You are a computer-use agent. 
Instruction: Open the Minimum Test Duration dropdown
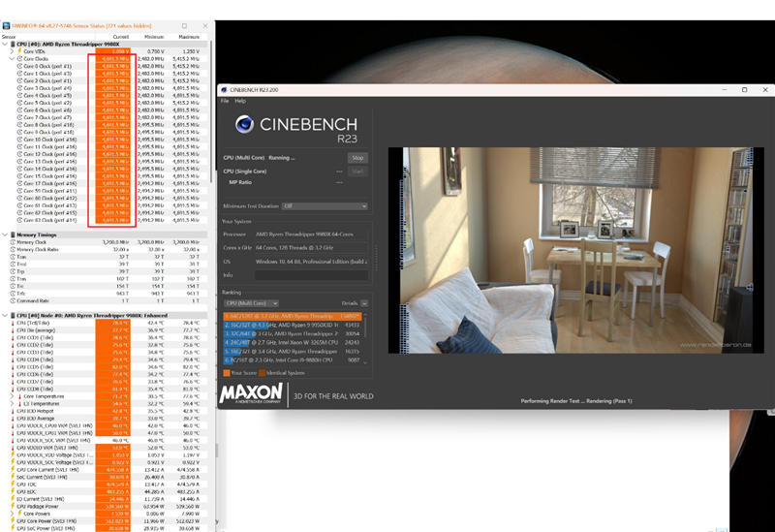pos(325,206)
